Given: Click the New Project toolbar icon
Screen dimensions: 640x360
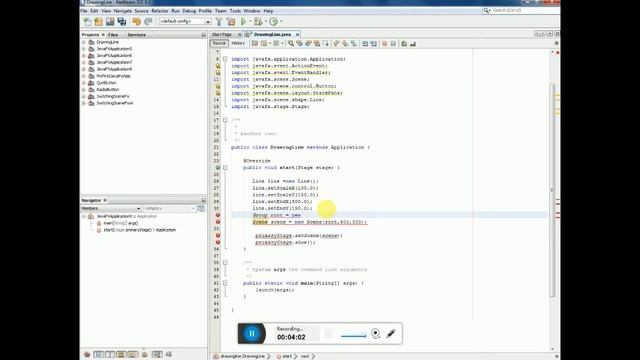Looking at the screenshot, I should [x=98, y=22].
